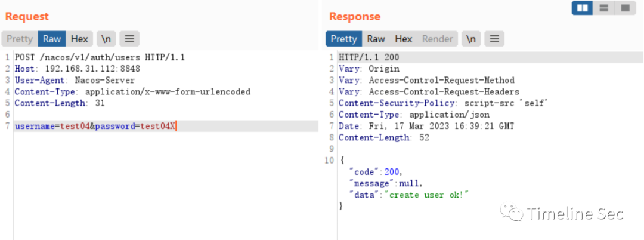The image size is (644, 240).
Task: Select the Response Pretty tab
Action: [344, 39]
